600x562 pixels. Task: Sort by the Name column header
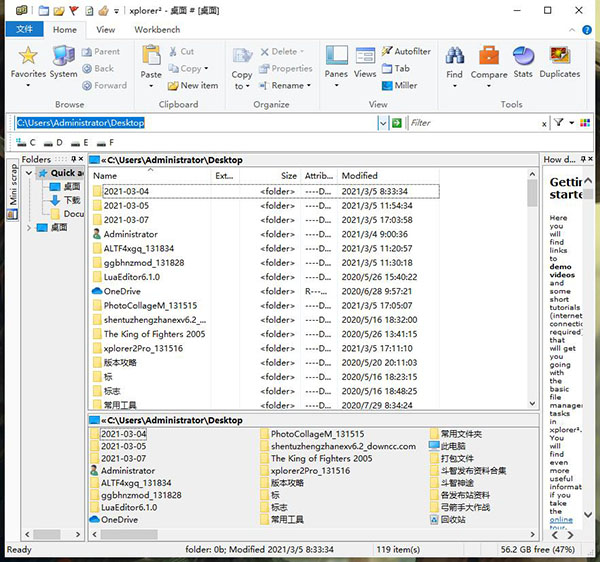click(151, 176)
